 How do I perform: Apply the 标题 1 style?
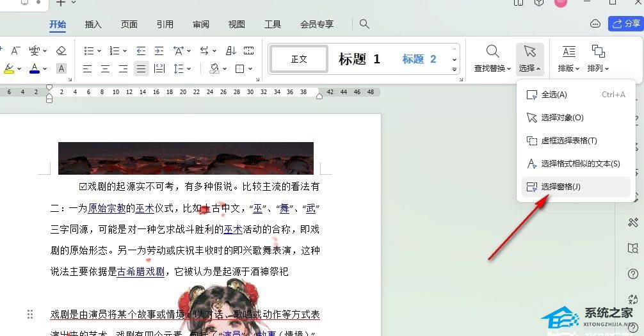point(359,59)
